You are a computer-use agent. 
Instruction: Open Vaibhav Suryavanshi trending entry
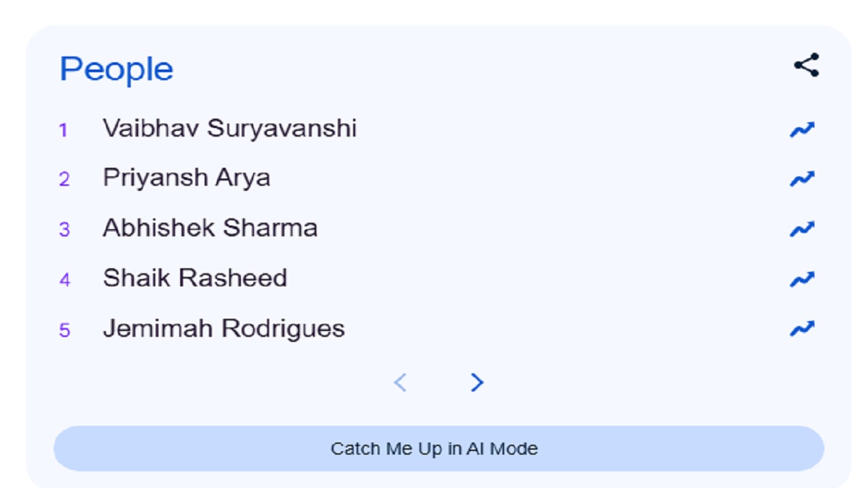pyautogui.click(x=229, y=129)
